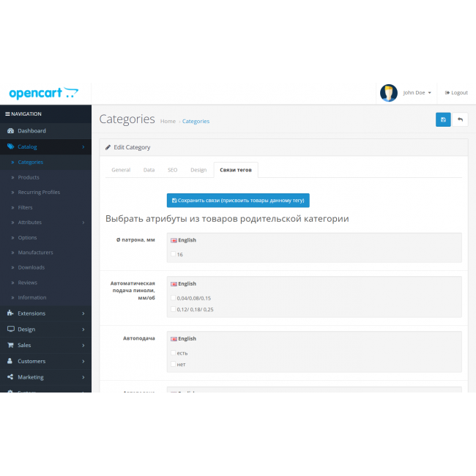Click the OpenCart logo in the header

click(x=43, y=93)
